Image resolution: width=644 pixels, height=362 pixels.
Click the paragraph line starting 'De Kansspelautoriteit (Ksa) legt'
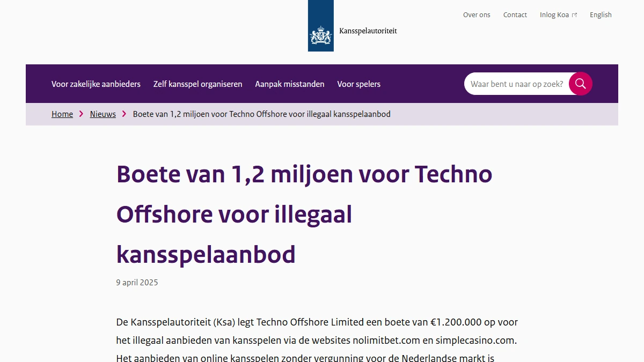pyautogui.click(x=317, y=322)
